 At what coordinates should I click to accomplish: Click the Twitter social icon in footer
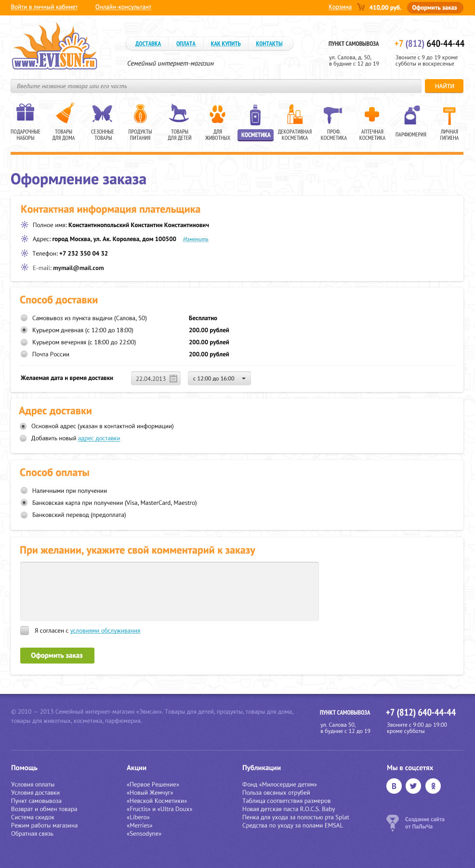pyautogui.click(x=413, y=786)
